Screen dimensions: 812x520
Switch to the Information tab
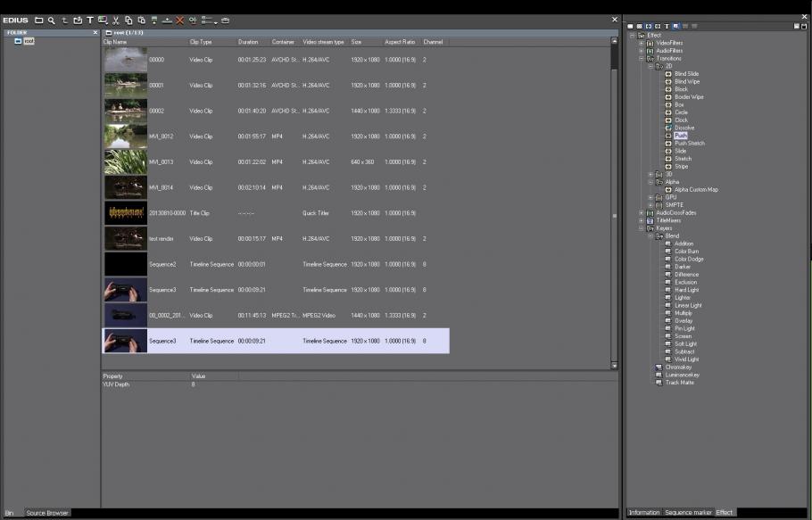(643, 513)
